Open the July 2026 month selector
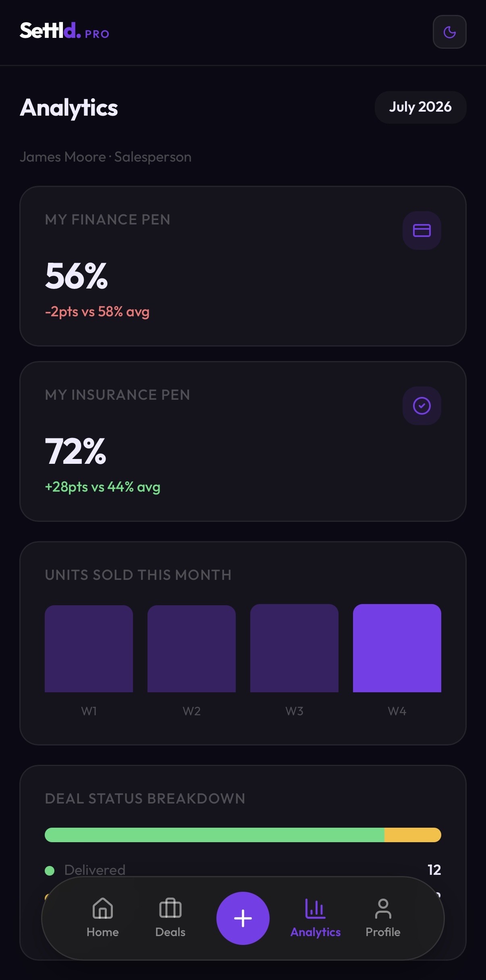Image resolution: width=486 pixels, height=980 pixels. [420, 107]
